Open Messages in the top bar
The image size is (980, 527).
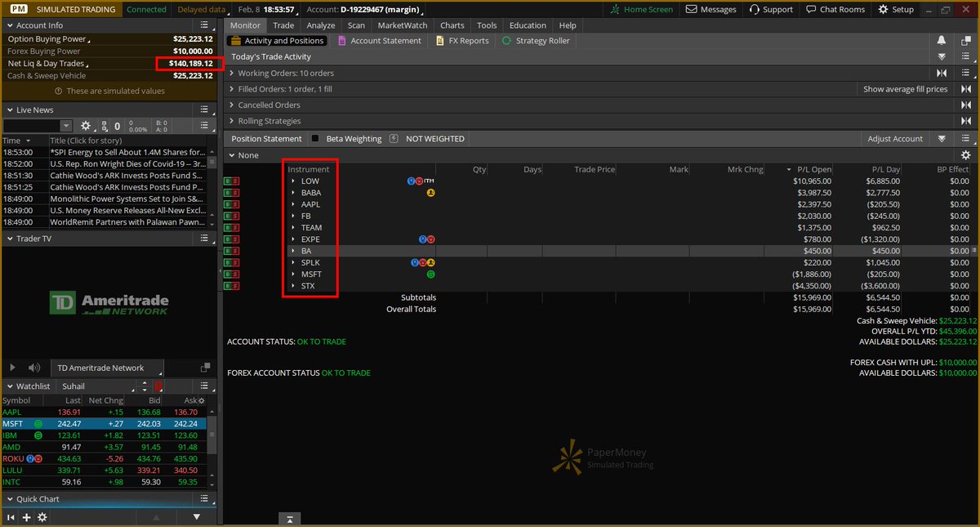point(711,9)
